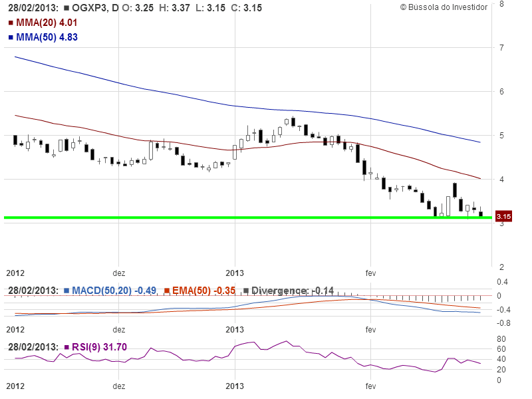This screenshot has width=532, height=399.
Task: Click the RSI axis value 80
Action: point(501,339)
